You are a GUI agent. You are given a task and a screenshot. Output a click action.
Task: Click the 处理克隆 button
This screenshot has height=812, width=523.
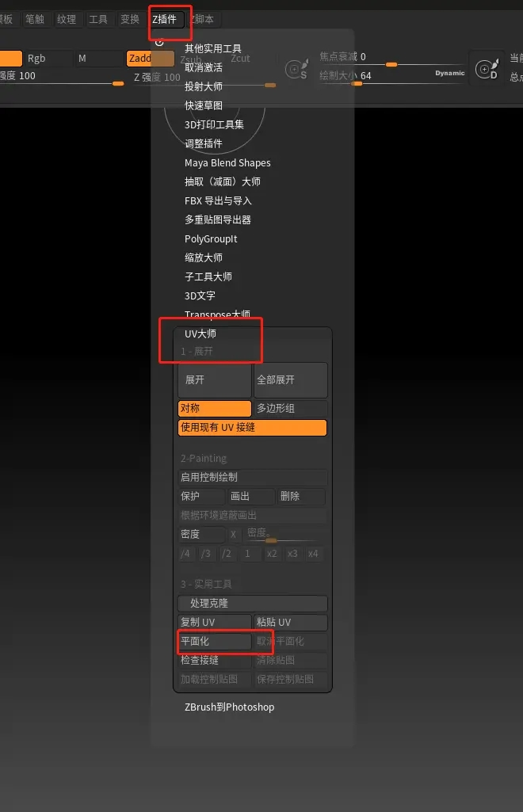[x=252, y=604]
